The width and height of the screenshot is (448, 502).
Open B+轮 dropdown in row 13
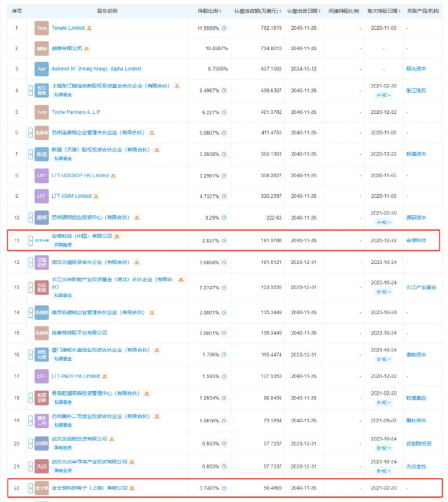point(384,292)
